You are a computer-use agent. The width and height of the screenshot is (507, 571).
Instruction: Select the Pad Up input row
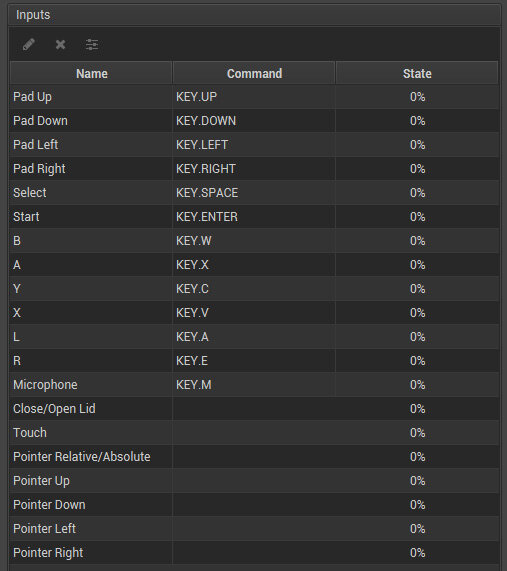254,97
